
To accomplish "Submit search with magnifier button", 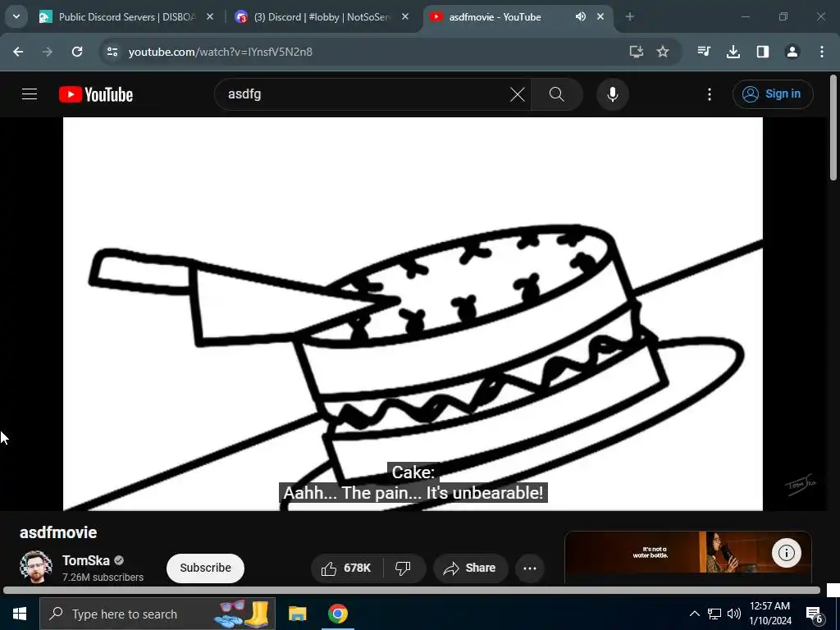I will pos(557,94).
